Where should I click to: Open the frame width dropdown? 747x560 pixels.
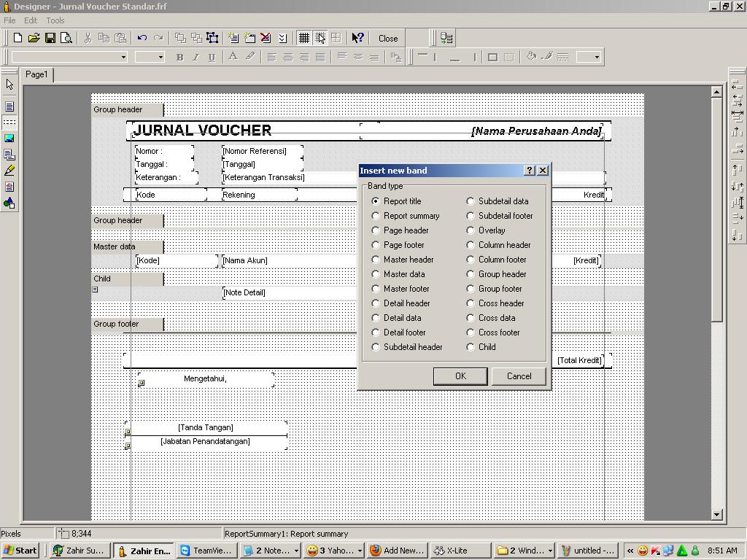tap(596, 57)
